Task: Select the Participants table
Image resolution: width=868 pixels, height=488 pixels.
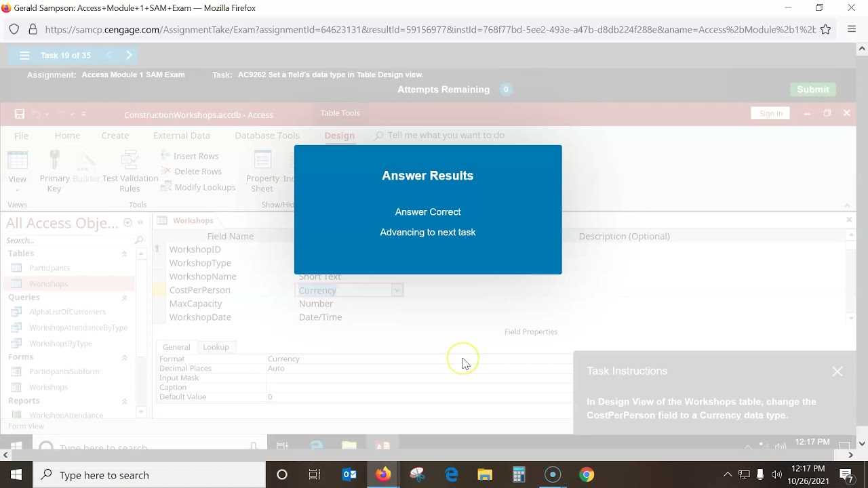Action: click(50, 268)
